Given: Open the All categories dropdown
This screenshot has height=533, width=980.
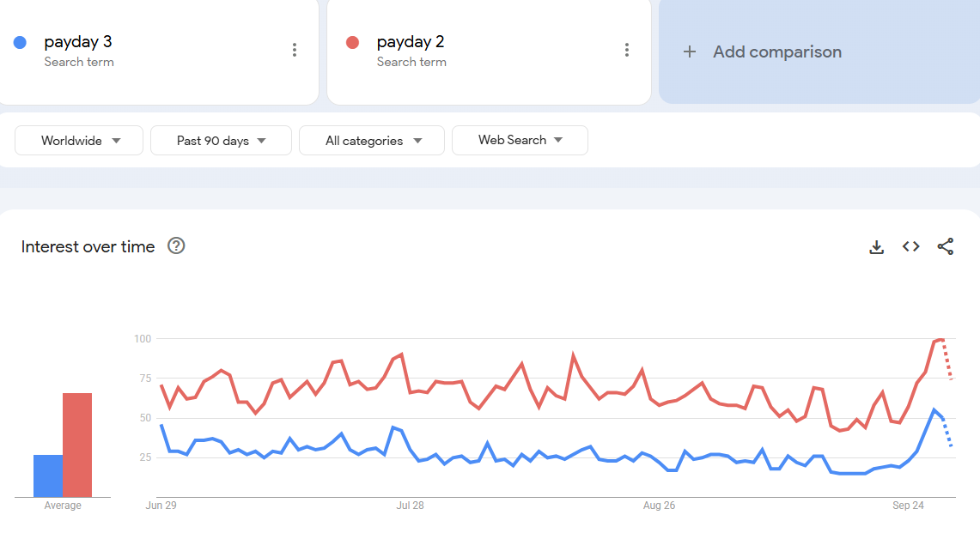Looking at the screenshot, I should [x=372, y=141].
